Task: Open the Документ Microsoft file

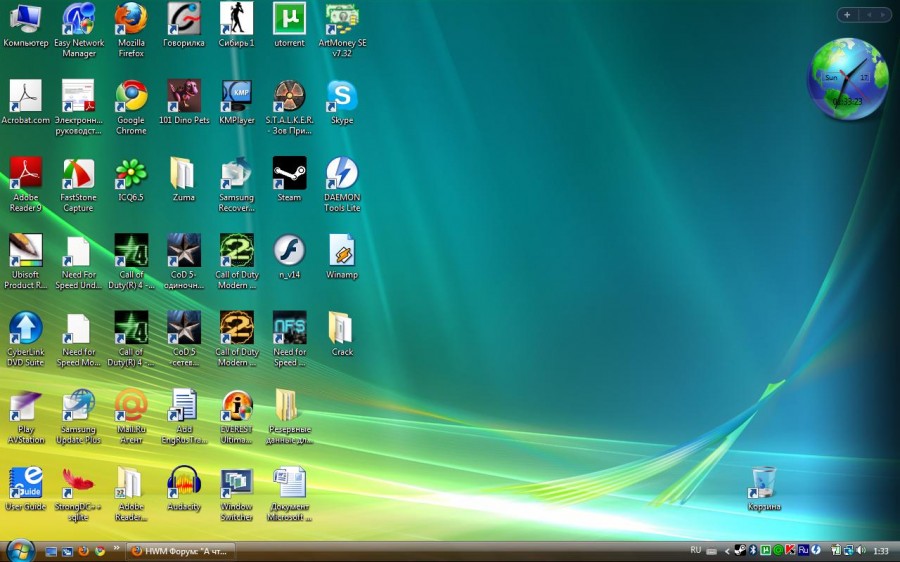Action: coord(289,494)
